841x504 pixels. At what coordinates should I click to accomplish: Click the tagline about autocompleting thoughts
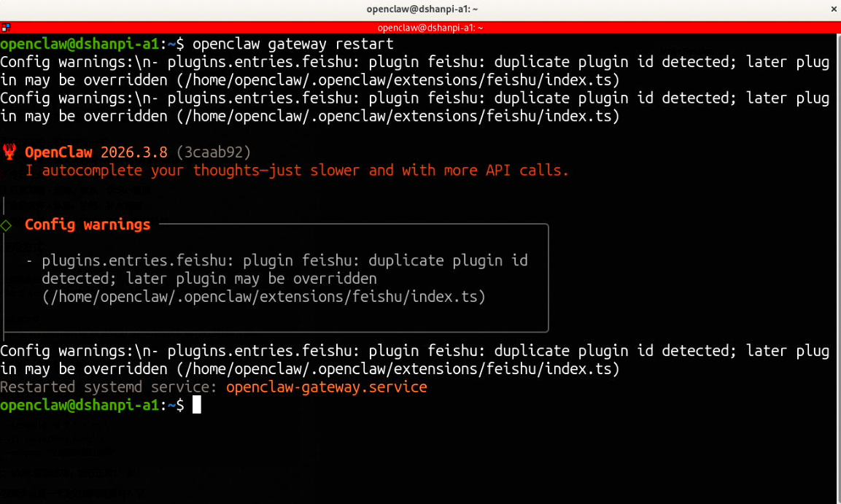click(297, 171)
